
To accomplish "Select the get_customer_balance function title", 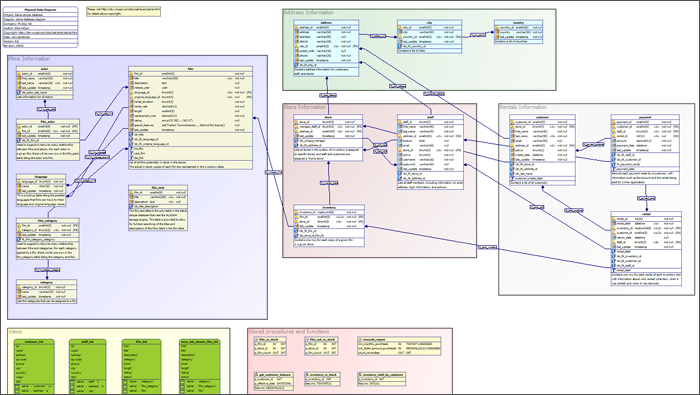I will coord(274,374).
